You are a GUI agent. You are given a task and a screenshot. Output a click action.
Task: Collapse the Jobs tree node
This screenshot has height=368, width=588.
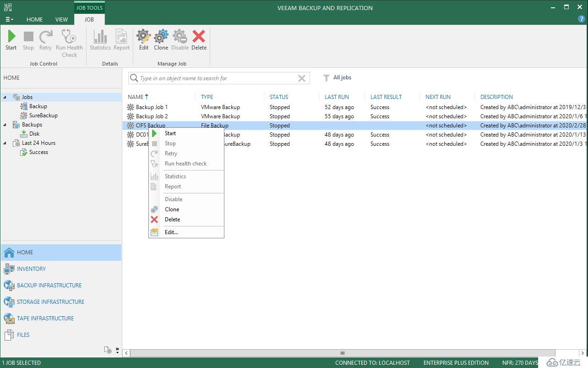click(x=5, y=97)
